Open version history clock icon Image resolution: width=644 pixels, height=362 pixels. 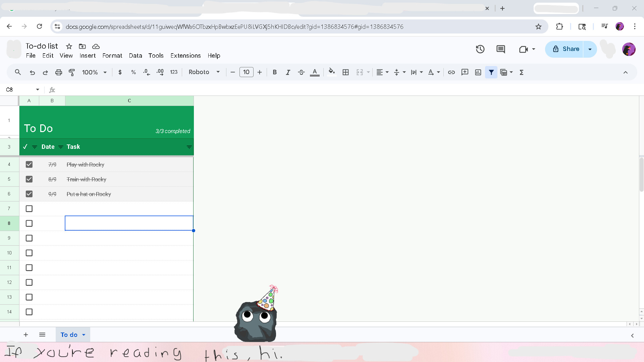pos(480,49)
